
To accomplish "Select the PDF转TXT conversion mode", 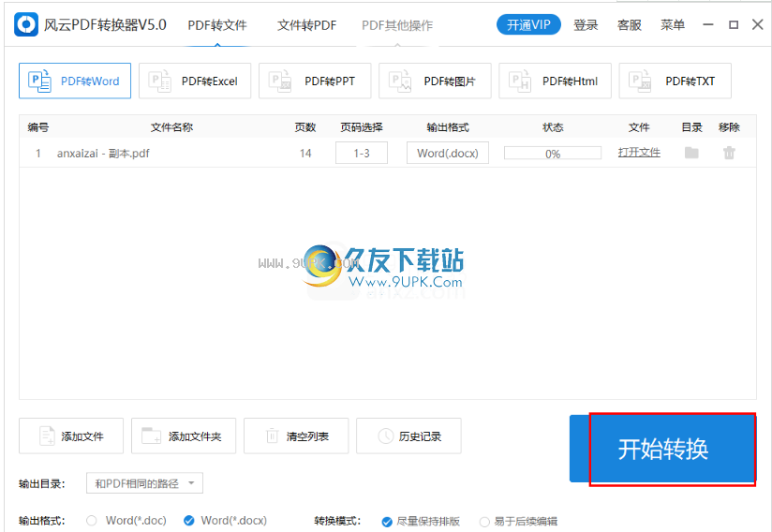I will 675,81.
